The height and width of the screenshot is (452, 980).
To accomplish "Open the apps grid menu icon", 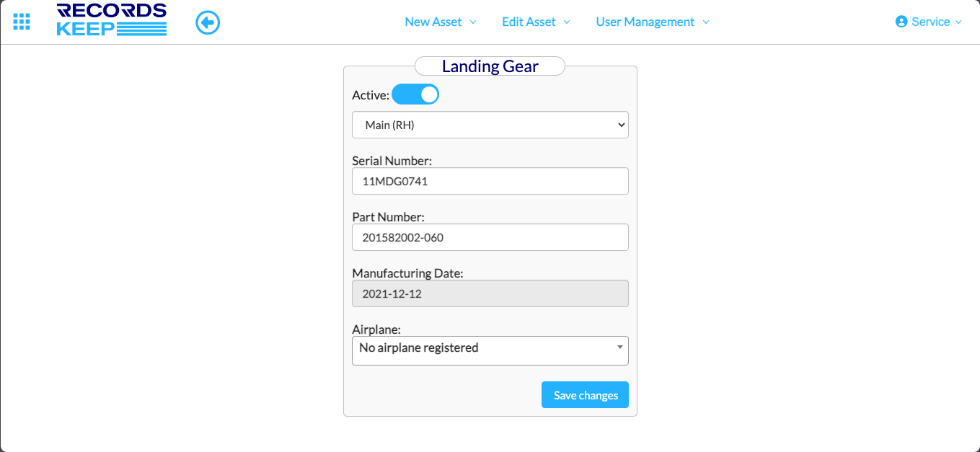I will click(x=22, y=22).
